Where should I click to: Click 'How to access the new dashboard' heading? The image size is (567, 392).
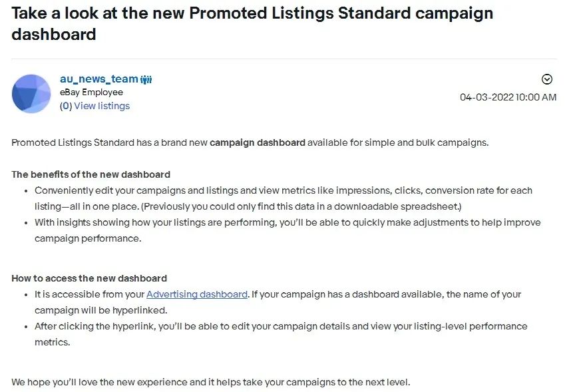[x=89, y=278]
